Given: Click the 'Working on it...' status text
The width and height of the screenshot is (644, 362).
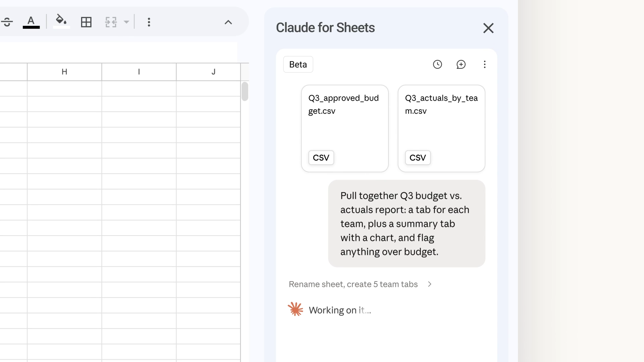Looking at the screenshot, I should [340, 310].
